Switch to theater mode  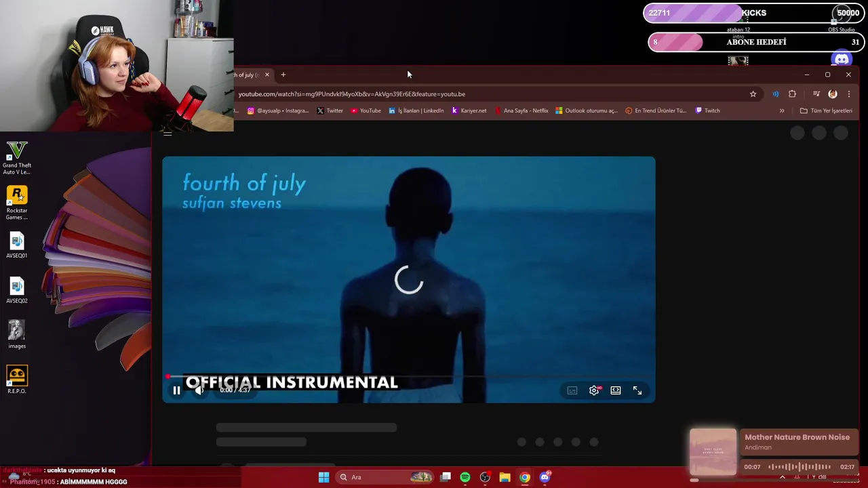click(x=616, y=390)
